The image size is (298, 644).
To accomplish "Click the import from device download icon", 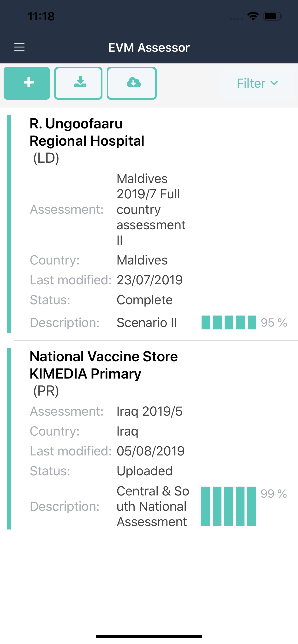I will pos(78,83).
